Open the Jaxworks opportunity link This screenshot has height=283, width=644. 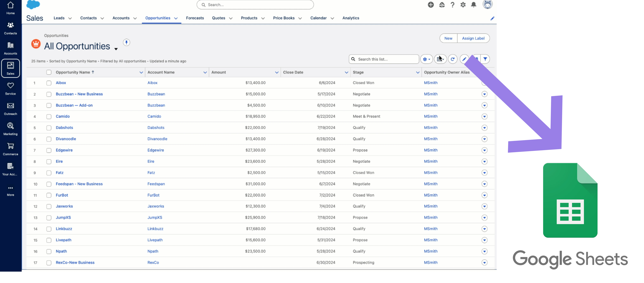[64, 206]
